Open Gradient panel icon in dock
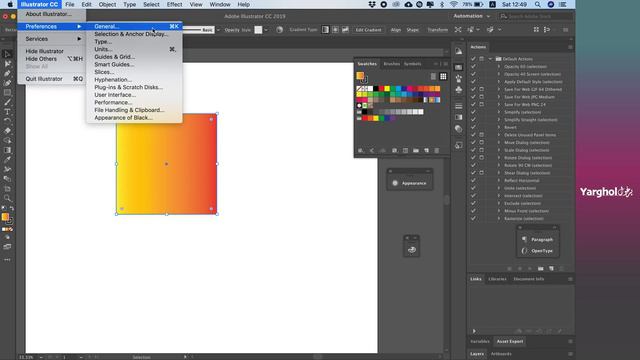Screen dimensions: 640x360 (x=459, y=117)
